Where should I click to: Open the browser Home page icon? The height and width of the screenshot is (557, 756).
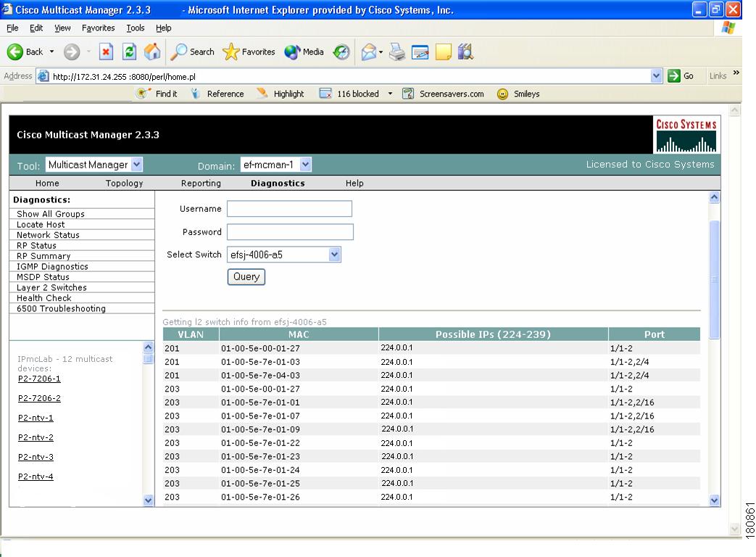pyautogui.click(x=152, y=51)
